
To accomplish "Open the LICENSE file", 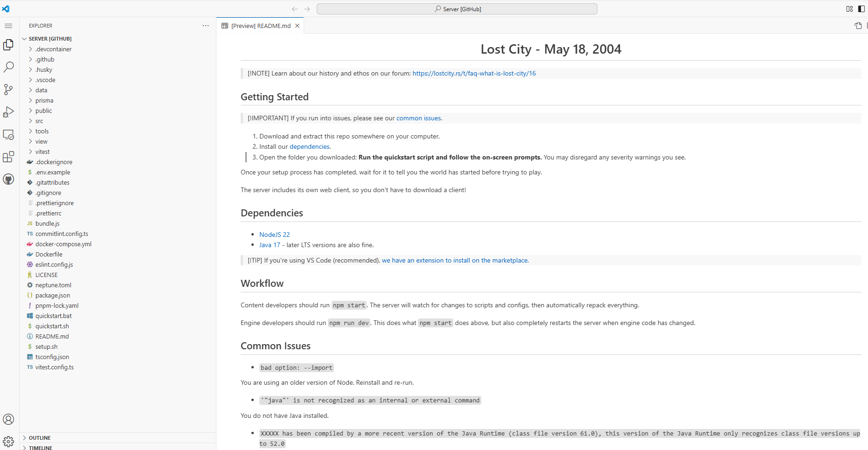I will pyautogui.click(x=118, y=275).
